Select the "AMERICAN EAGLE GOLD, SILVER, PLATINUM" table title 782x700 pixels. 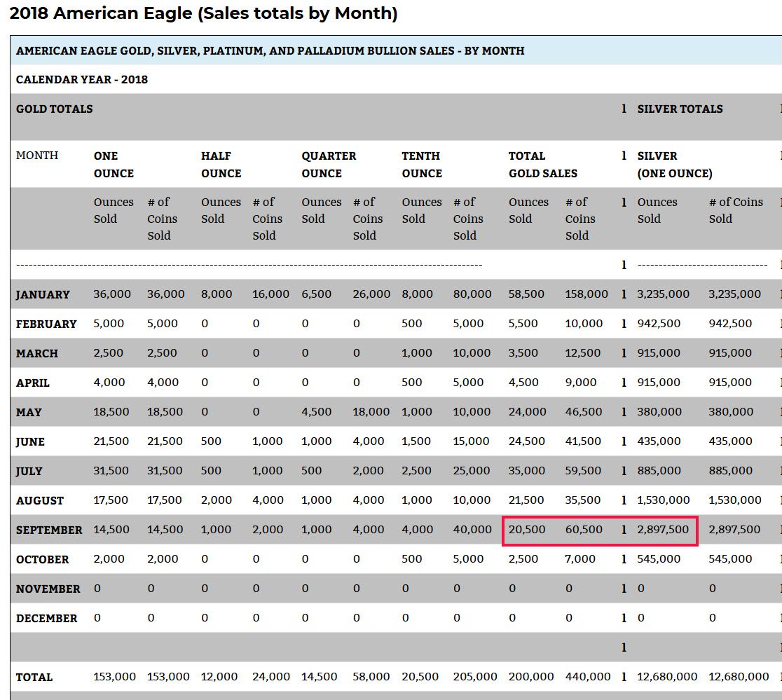point(270,51)
